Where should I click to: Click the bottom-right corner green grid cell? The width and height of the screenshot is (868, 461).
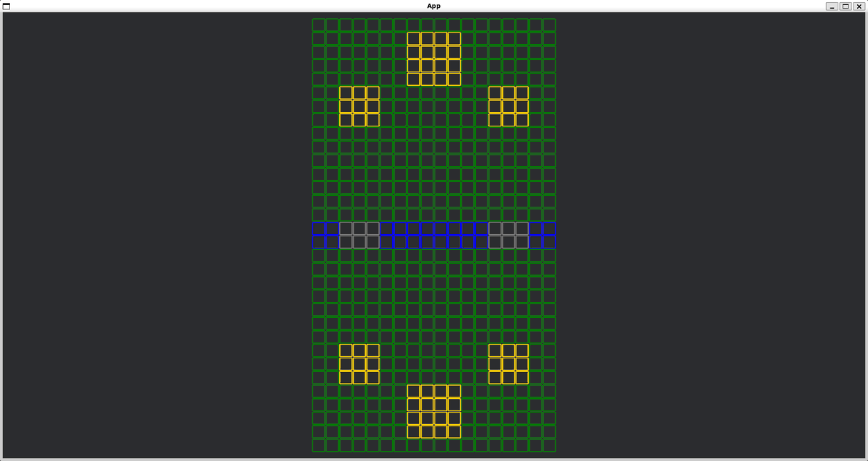(549, 445)
